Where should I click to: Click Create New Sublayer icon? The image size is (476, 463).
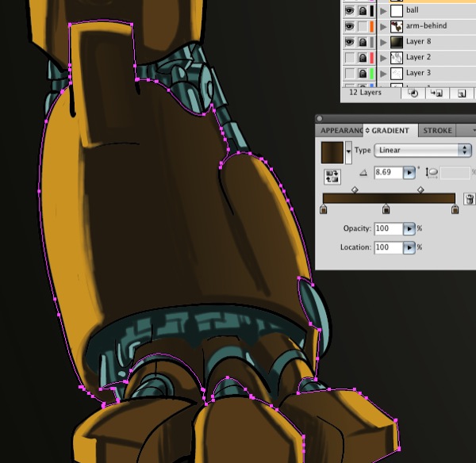click(436, 93)
